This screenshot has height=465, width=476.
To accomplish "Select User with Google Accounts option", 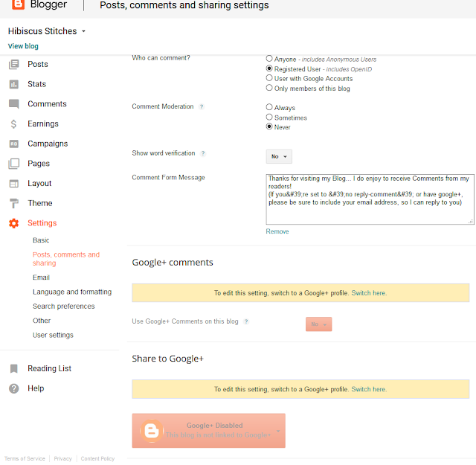I will [269, 78].
